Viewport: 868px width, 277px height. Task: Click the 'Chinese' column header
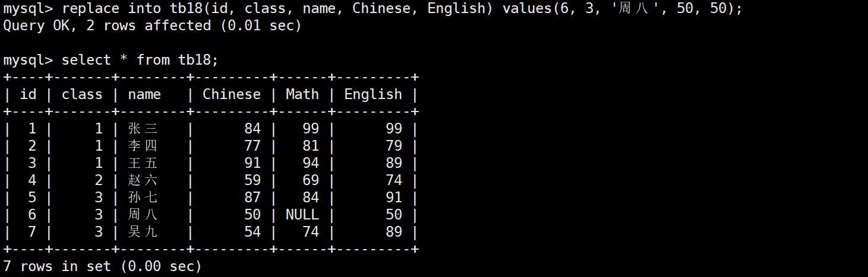coord(232,94)
